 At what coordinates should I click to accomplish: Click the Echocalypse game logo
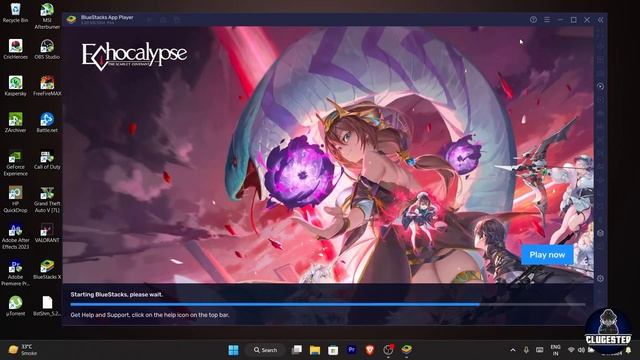pyautogui.click(x=134, y=56)
